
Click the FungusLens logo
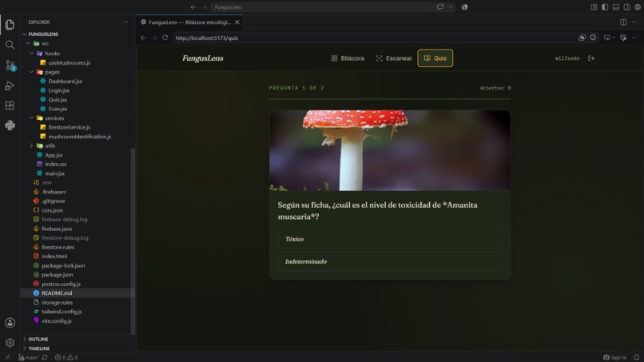tap(203, 58)
